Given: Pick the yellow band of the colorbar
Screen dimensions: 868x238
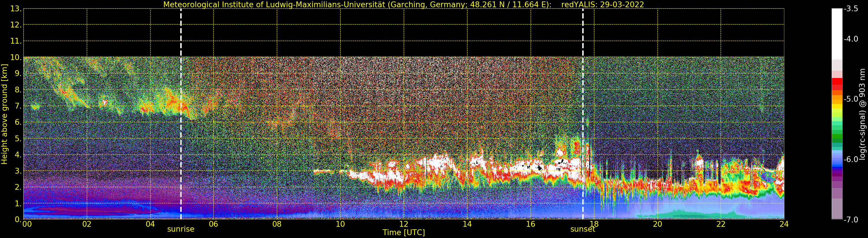Looking at the screenshot, I should 837,106.
